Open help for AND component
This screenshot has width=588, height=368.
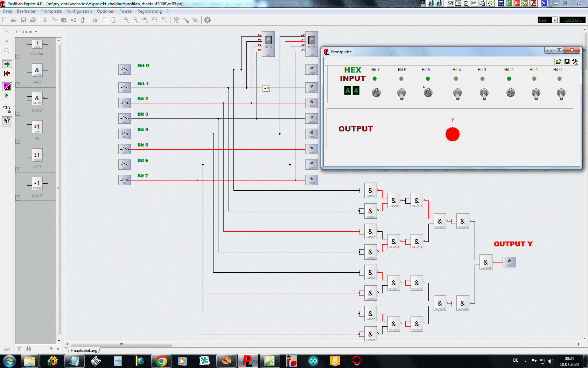pos(18,85)
